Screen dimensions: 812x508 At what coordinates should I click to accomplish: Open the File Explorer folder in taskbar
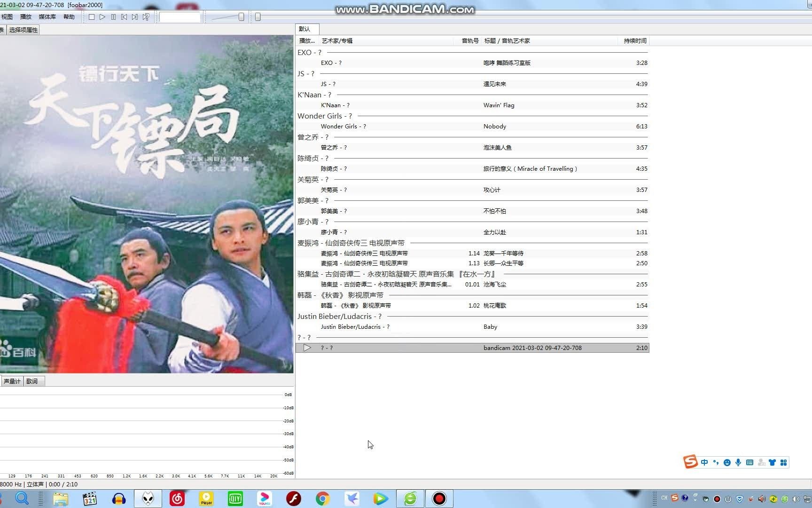[x=60, y=499]
